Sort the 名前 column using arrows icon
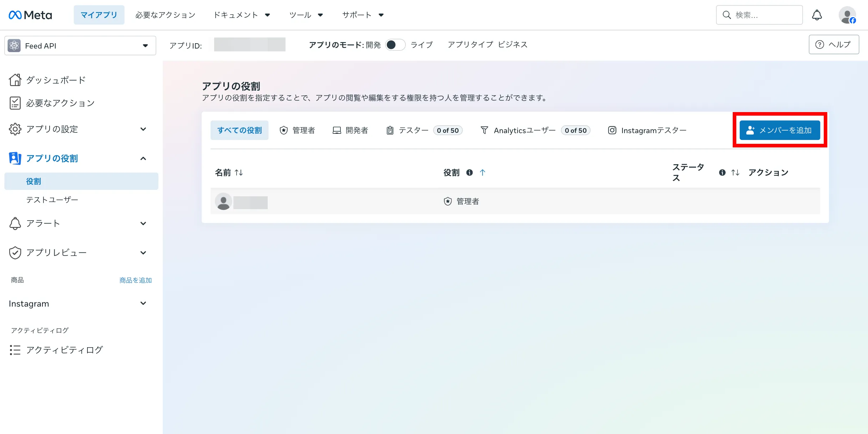Viewport: 868px width, 434px height. point(239,173)
